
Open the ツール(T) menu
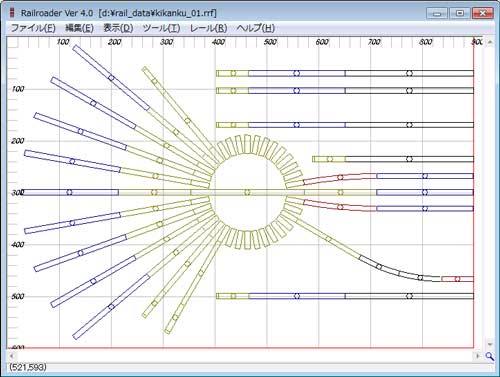161,28
